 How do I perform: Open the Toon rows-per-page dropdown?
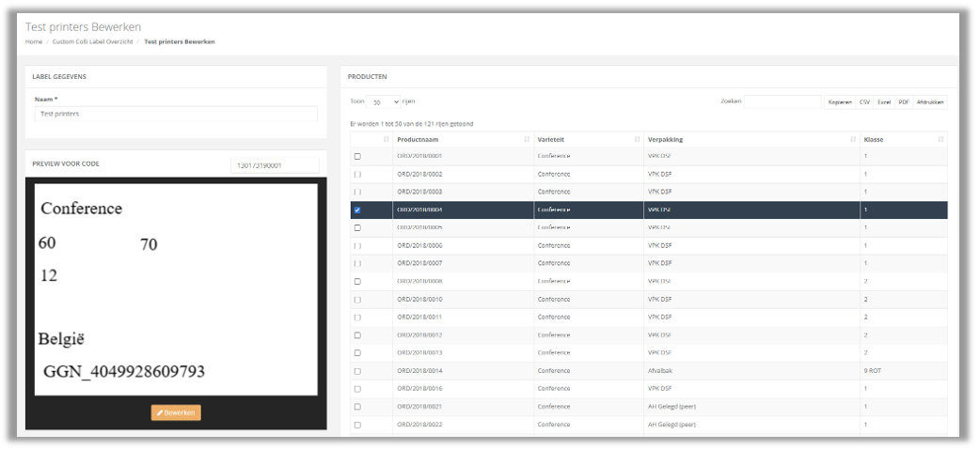point(383,101)
